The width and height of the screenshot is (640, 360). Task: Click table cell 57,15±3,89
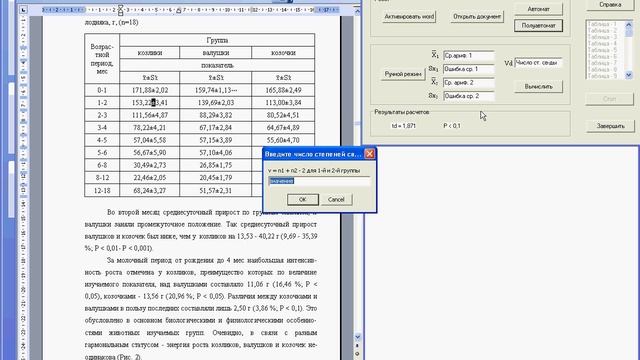216,140
